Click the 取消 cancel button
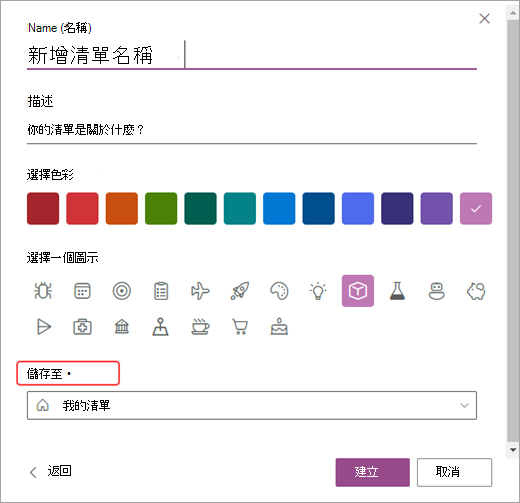The height and width of the screenshot is (503, 520). [454, 472]
